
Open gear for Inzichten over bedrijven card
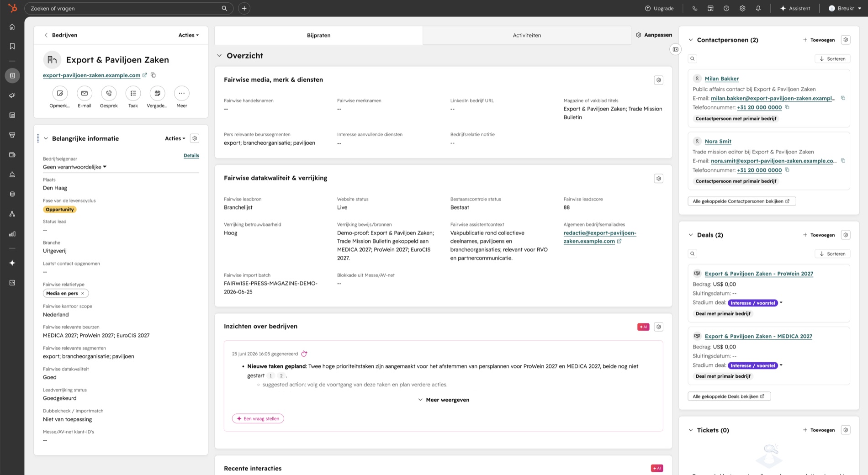click(x=658, y=327)
